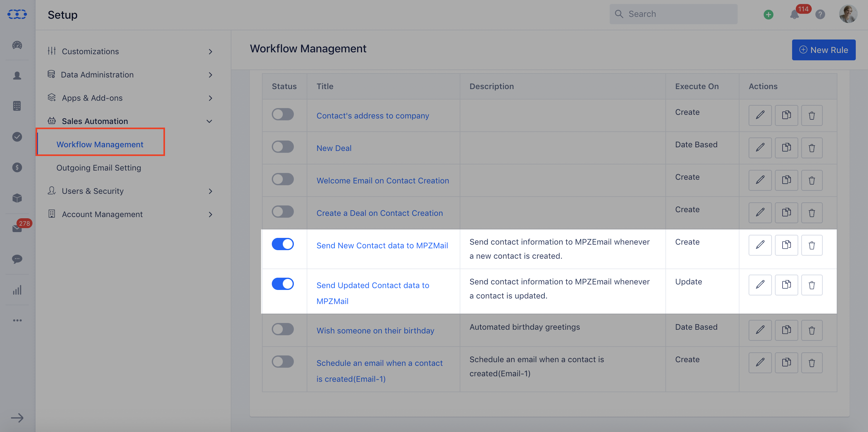The height and width of the screenshot is (432, 868).
Task: Show more modules via three dots icon
Action: (17, 320)
